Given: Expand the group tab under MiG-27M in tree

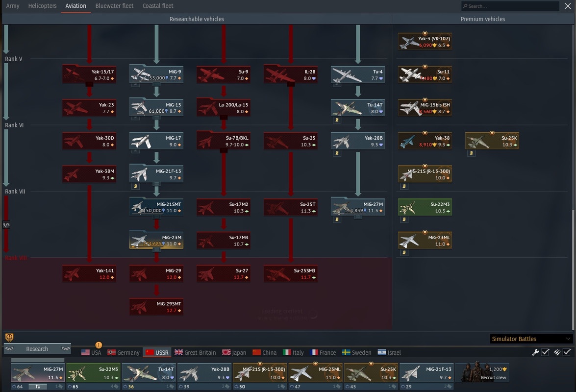Looking at the screenshot, I should click(358, 217).
